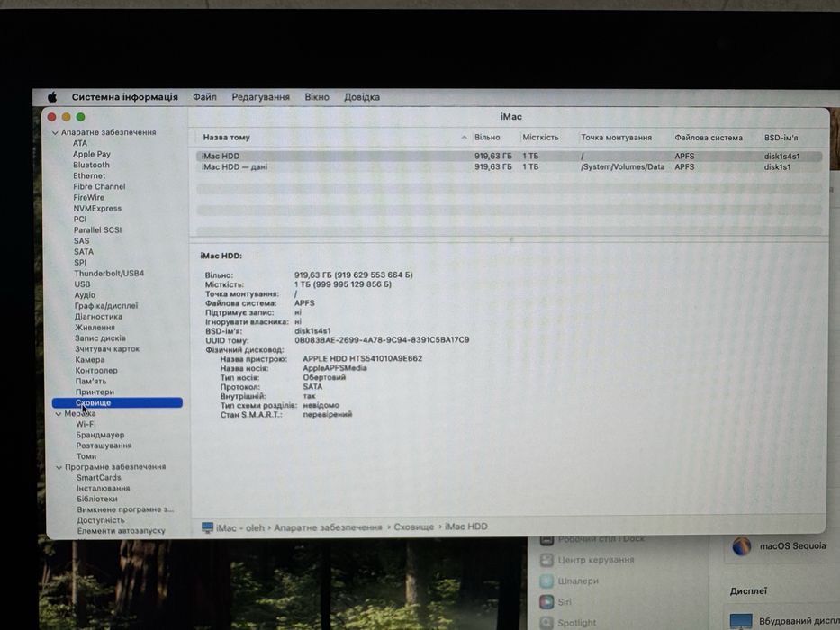Select SPI in the sidebar
The image size is (840, 630).
(x=80, y=263)
